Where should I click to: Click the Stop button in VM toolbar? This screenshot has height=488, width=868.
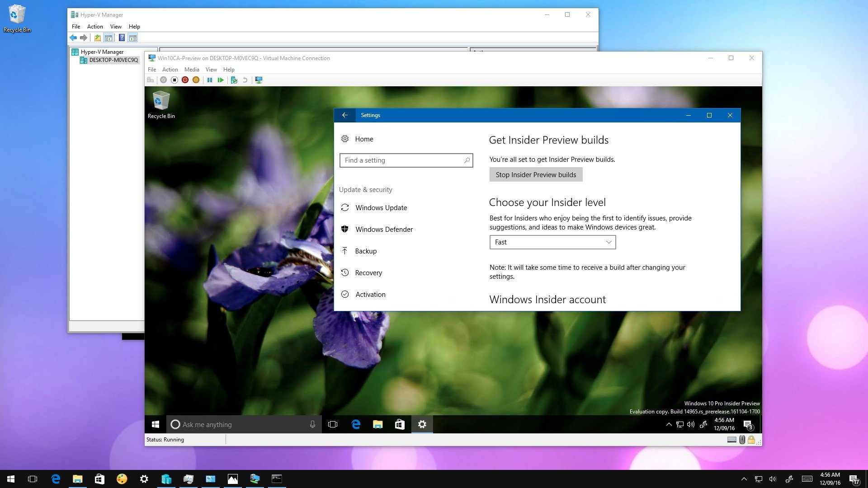(175, 80)
